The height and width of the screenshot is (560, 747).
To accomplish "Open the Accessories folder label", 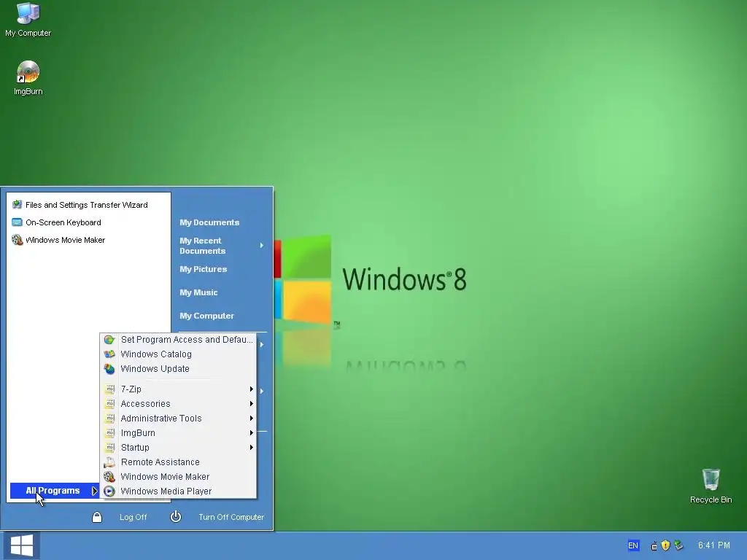I will pyautogui.click(x=145, y=404).
